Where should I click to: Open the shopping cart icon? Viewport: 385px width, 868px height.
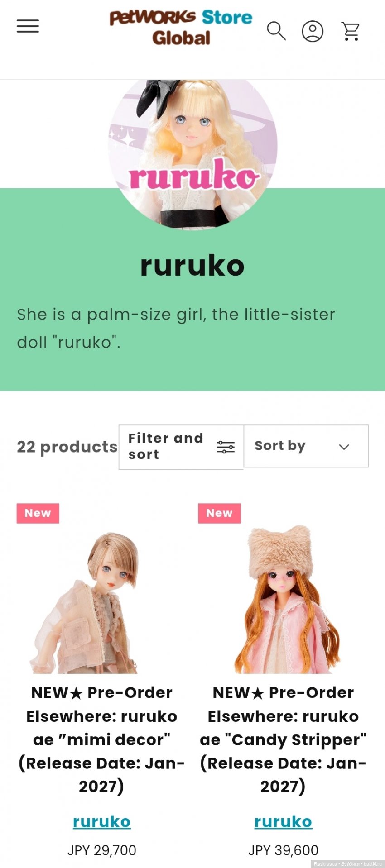(351, 31)
